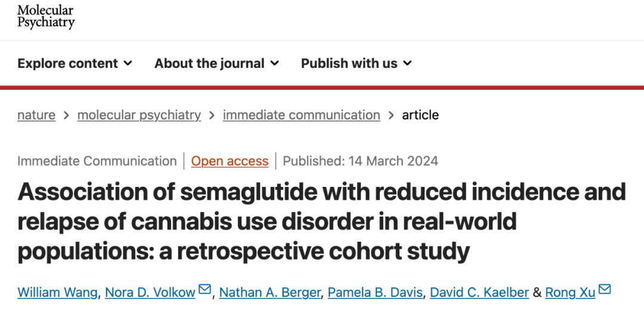View author Nathan A. Berger
The height and width of the screenshot is (312, 644).
pos(267,292)
